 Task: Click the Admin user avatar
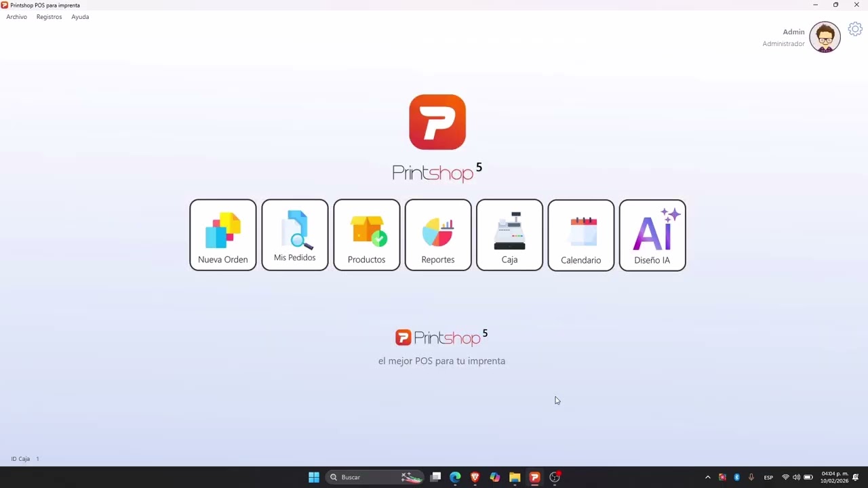pyautogui.click(x=825, y=37)
